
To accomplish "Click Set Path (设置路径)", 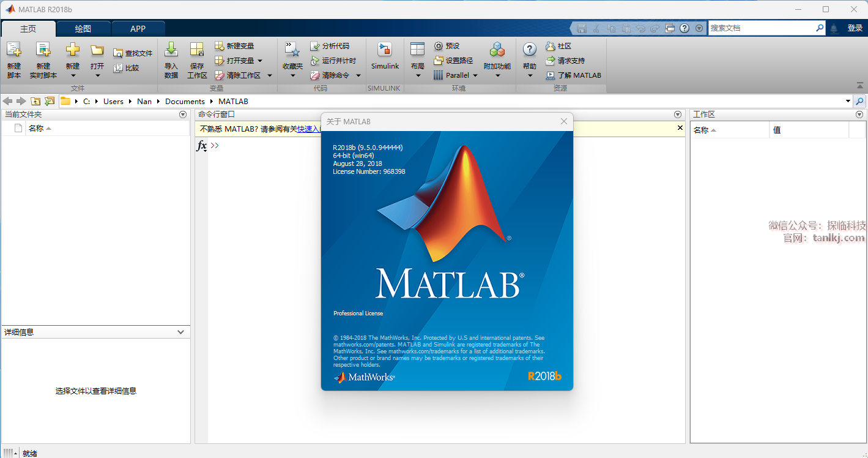I will tap(453, 61).
